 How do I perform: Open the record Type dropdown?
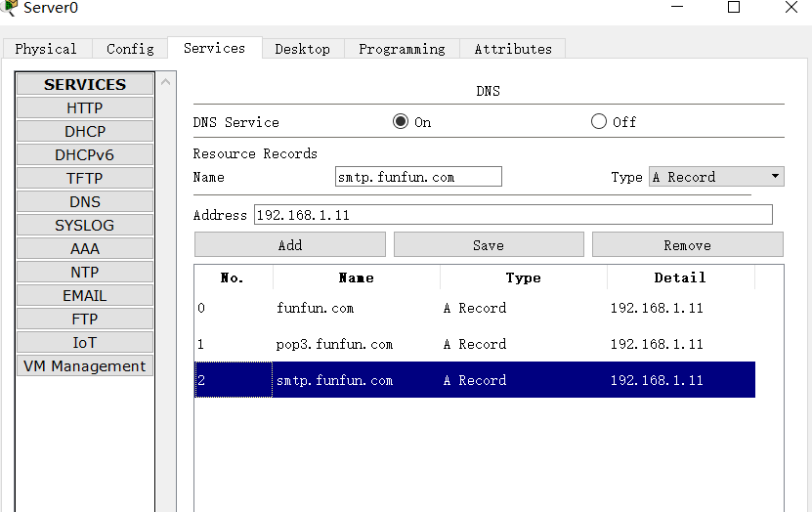point(716,177)
